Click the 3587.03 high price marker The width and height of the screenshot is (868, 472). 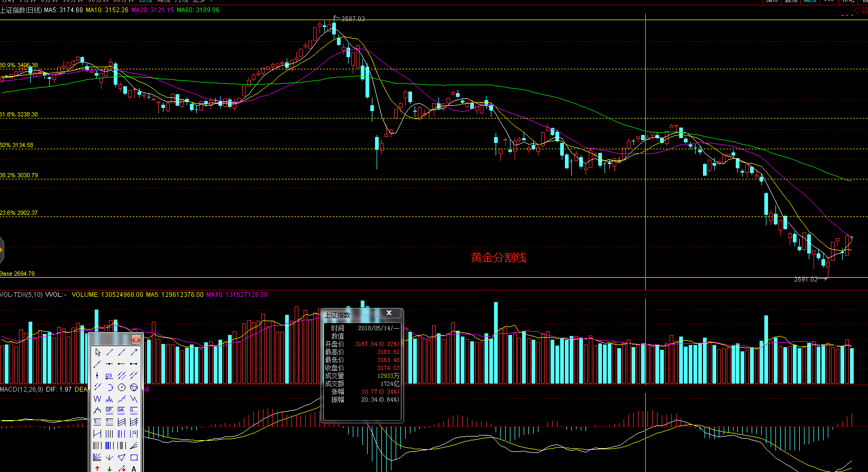click(353, 19)
